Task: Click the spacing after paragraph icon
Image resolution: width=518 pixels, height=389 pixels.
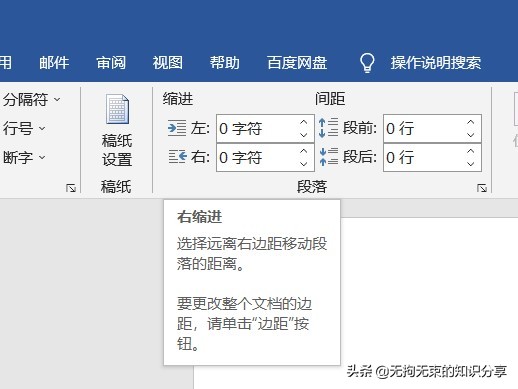Action: [x=328, y=157]
